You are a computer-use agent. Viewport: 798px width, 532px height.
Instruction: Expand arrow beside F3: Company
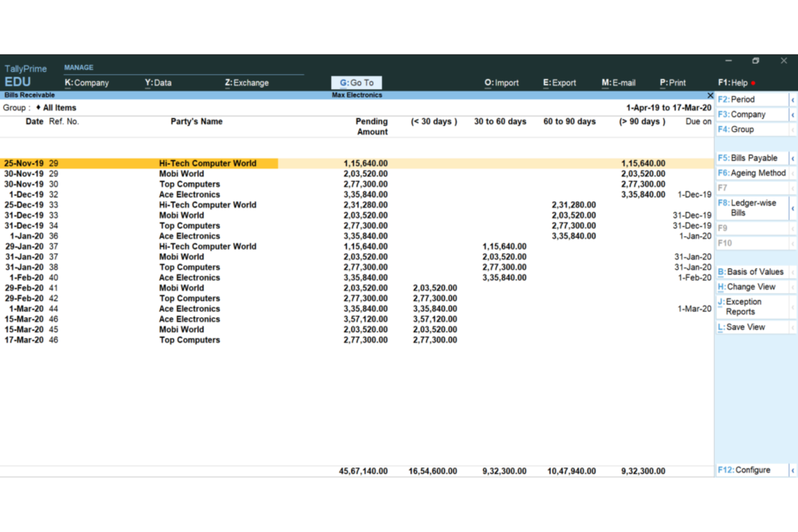tap(793, 115)
